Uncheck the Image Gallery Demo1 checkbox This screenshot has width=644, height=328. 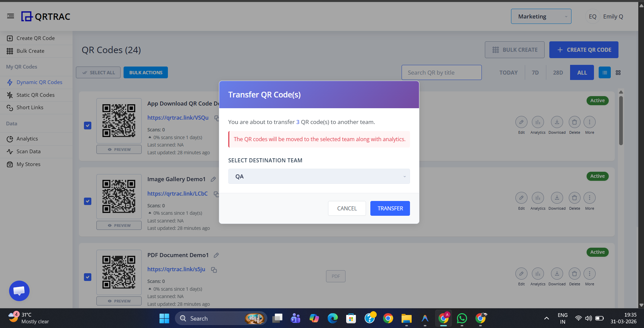[x=87, y=201]
